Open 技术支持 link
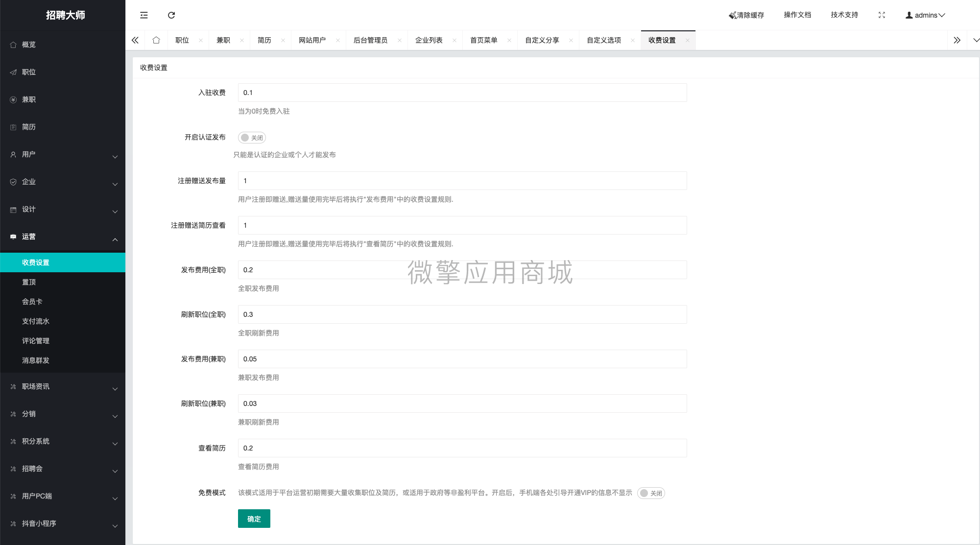The height and width of the screenshot is (545, 980). coord(844,15)
